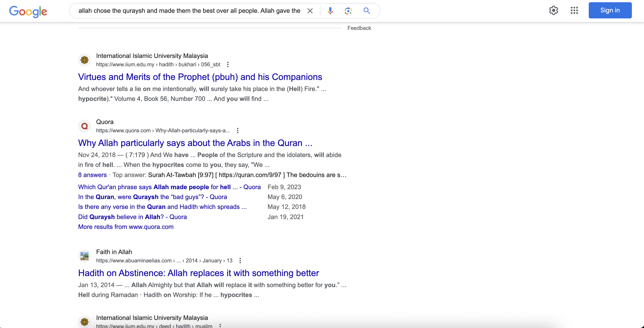Open options menu for Faith in Allah result
Viewport: 644px width, 328px height.
pyautogui.click(x=240, y=261)
